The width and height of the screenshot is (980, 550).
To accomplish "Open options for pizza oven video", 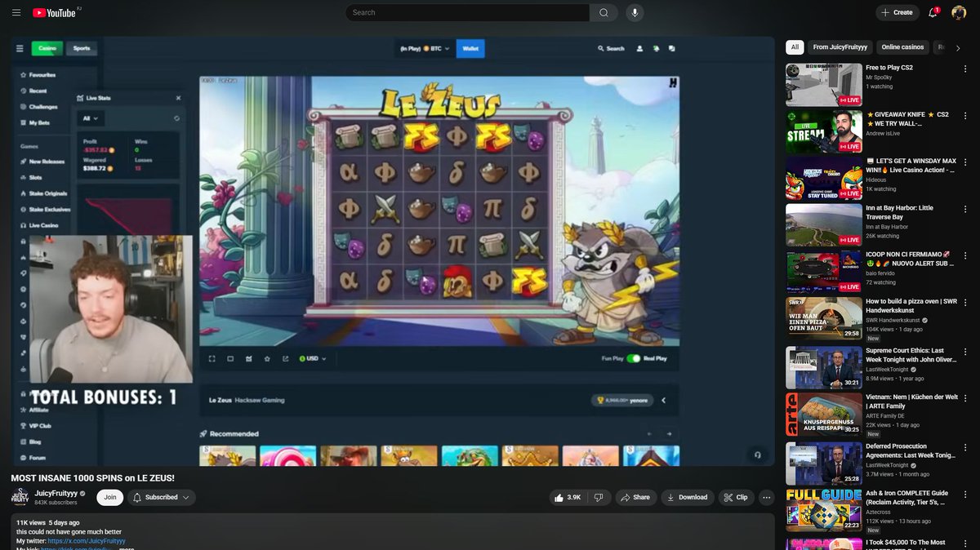I will tap(966, 303).
